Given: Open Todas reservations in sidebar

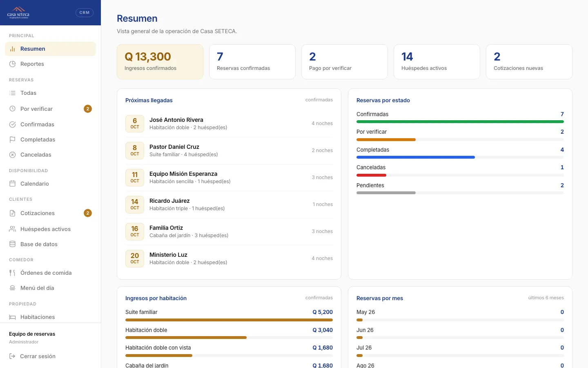Looking at the screenshot, I should [50, 93].
